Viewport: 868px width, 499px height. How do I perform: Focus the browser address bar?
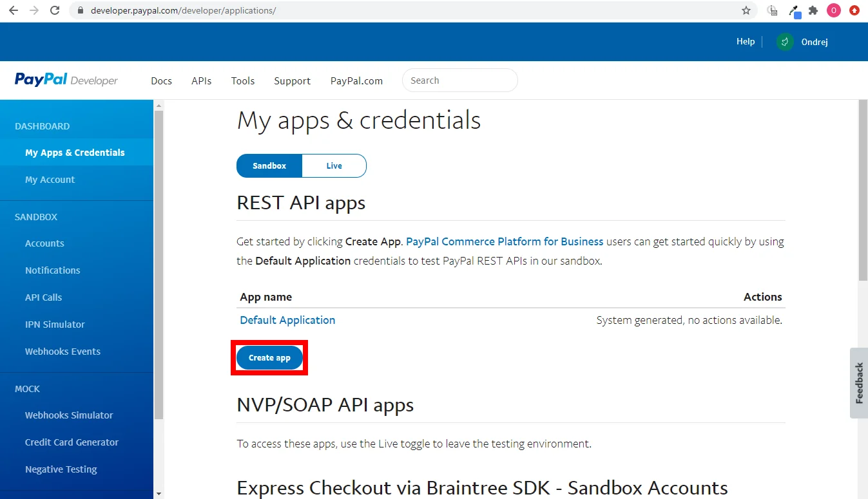412,11
